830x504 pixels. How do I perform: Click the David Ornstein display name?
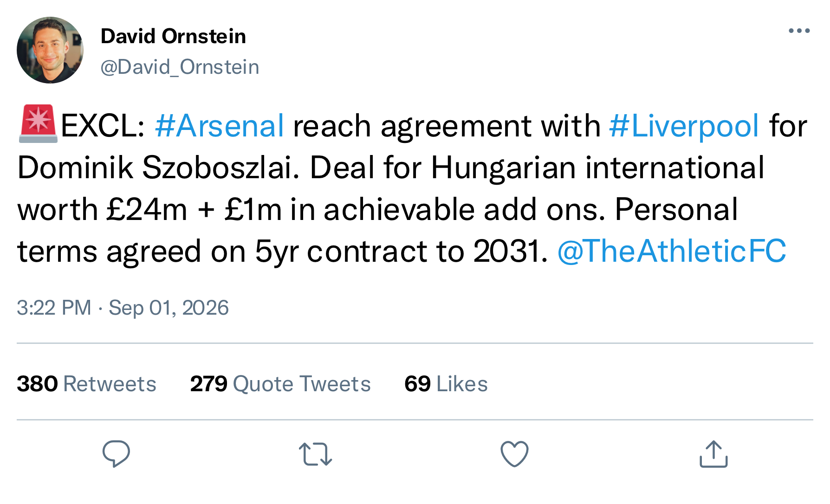pos(173,36)
